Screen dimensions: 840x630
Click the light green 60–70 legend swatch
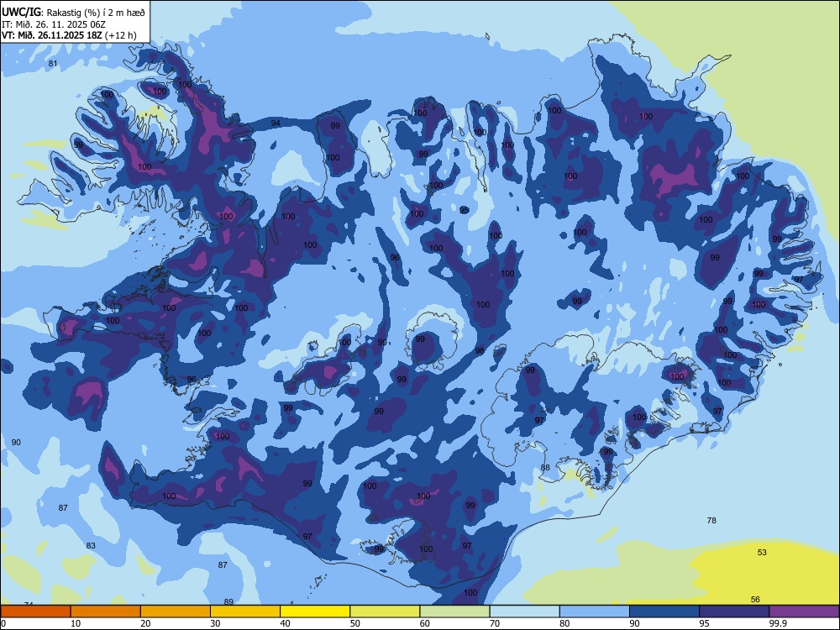coord(454,612)
